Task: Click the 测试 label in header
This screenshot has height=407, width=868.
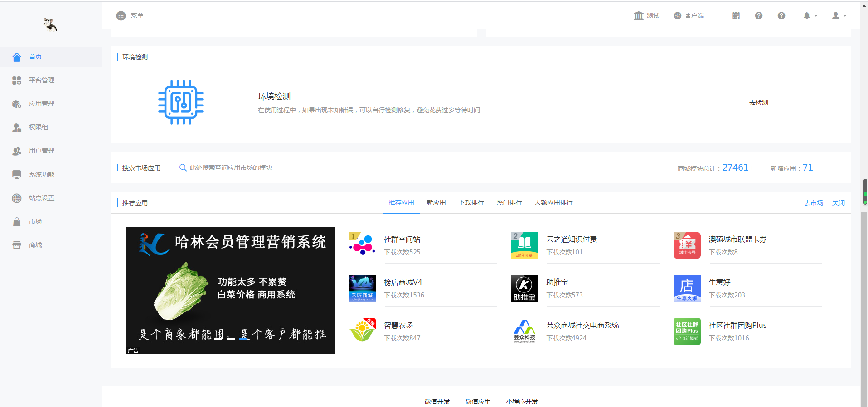Action: tap(653, 16)
